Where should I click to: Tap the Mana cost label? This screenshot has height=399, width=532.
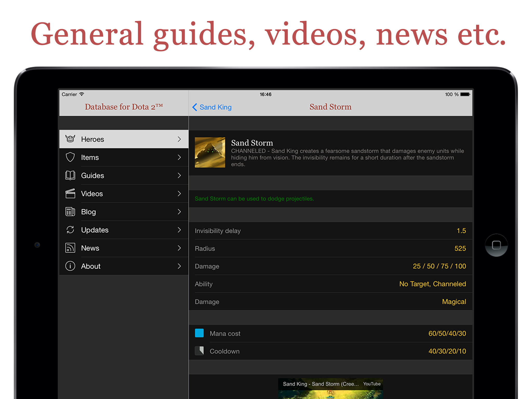(x=225, y=334)
